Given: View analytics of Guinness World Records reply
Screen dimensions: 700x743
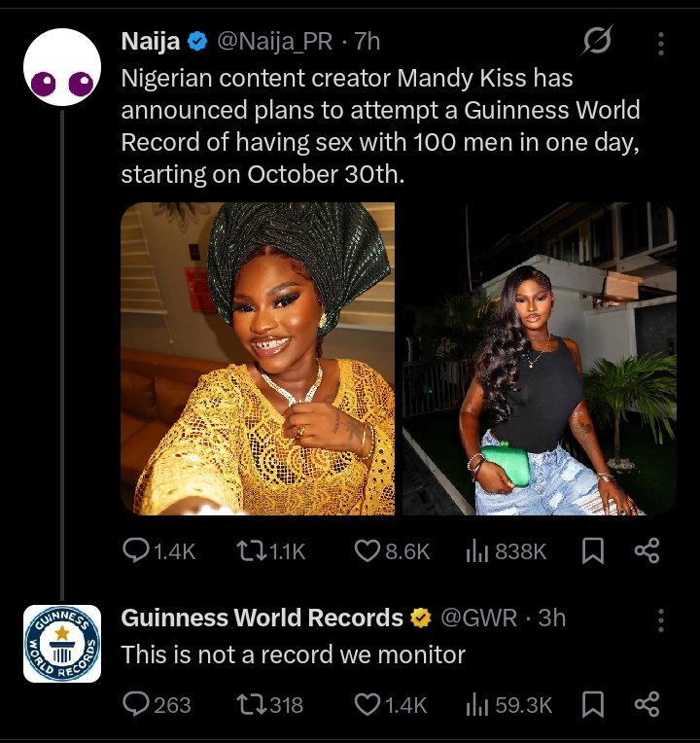Looking at the screenshot, I should coord(478,704).
